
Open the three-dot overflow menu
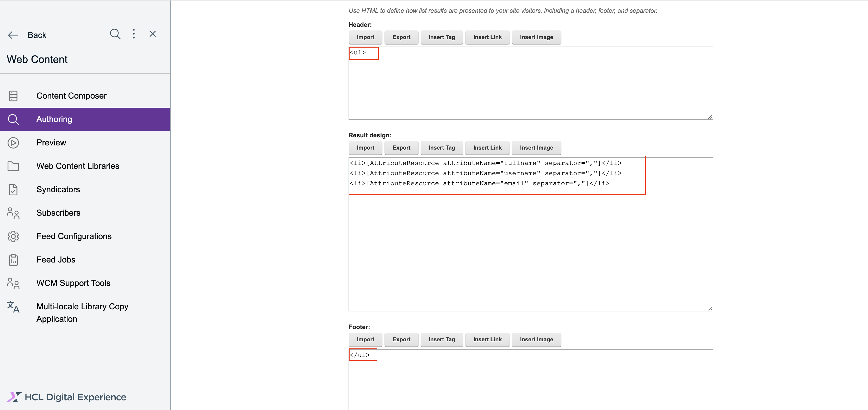pyautogui.click(x=134, y=34)
